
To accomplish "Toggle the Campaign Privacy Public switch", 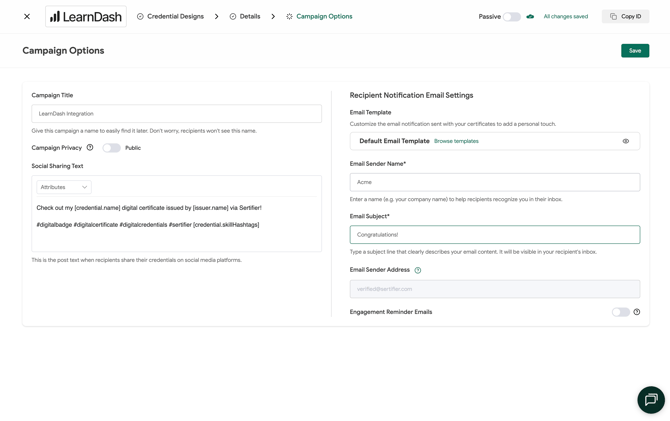I will pos(112,148).
